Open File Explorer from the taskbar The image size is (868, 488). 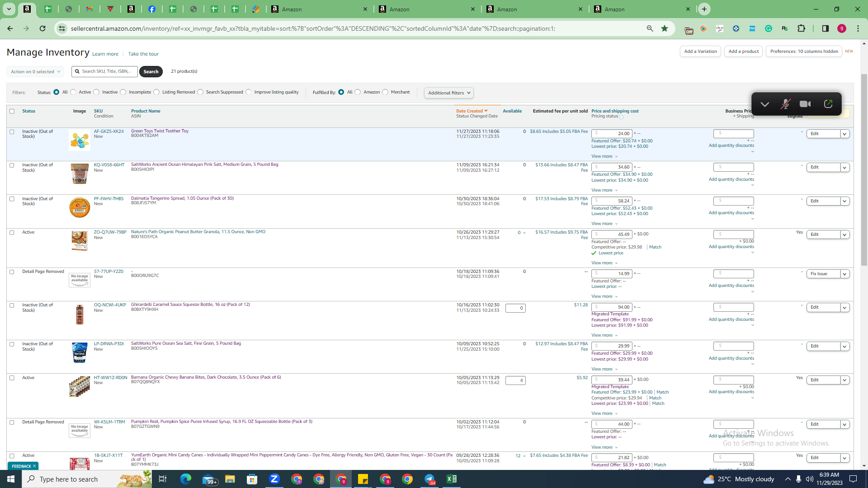230,479
